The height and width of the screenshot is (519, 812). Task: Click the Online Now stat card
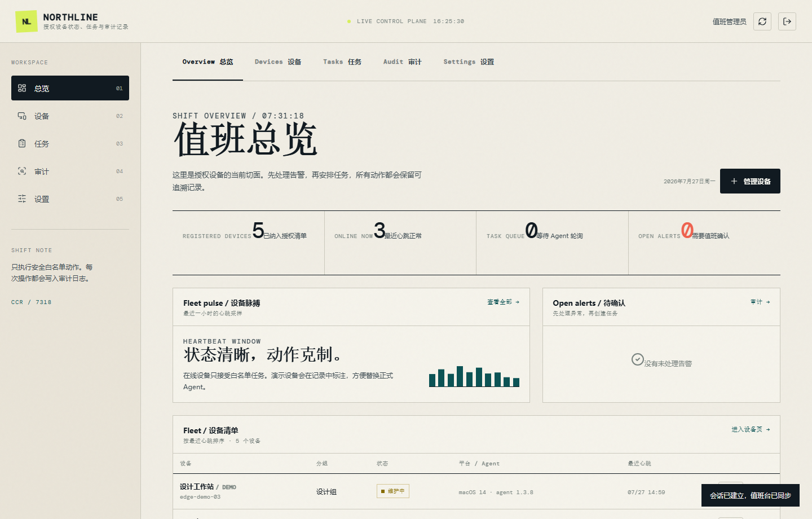point(400,243)
